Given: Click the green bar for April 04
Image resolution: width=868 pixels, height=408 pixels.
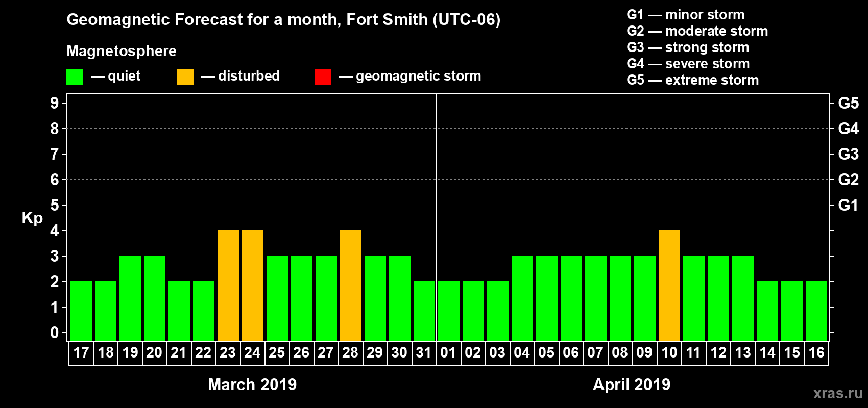Looking at the screenshot, I should [x=522, y=298].
